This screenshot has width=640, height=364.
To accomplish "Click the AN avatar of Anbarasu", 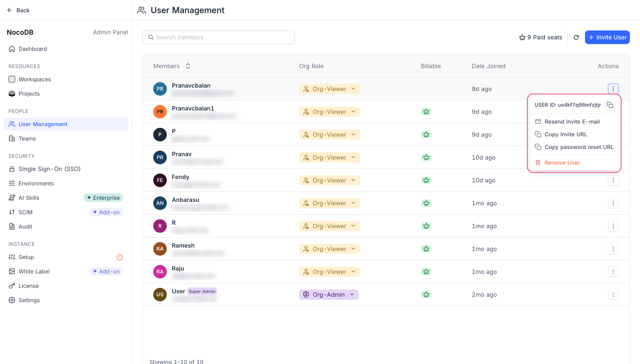I will click(160, 203).
